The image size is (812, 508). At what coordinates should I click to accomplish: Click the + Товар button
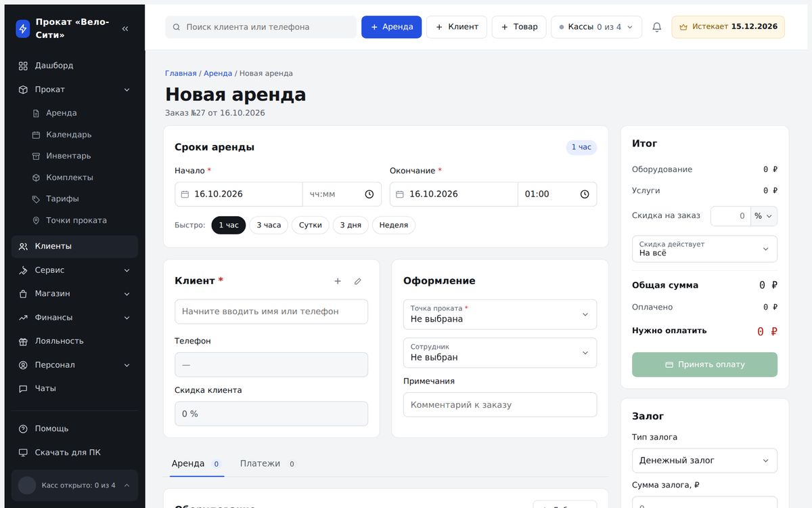tap(519, 27)
